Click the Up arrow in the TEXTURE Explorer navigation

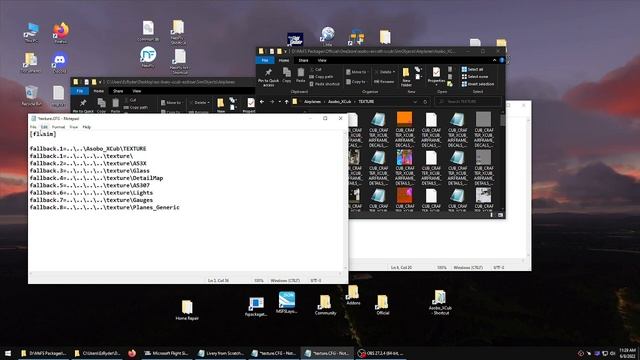(x=287, y=102)
